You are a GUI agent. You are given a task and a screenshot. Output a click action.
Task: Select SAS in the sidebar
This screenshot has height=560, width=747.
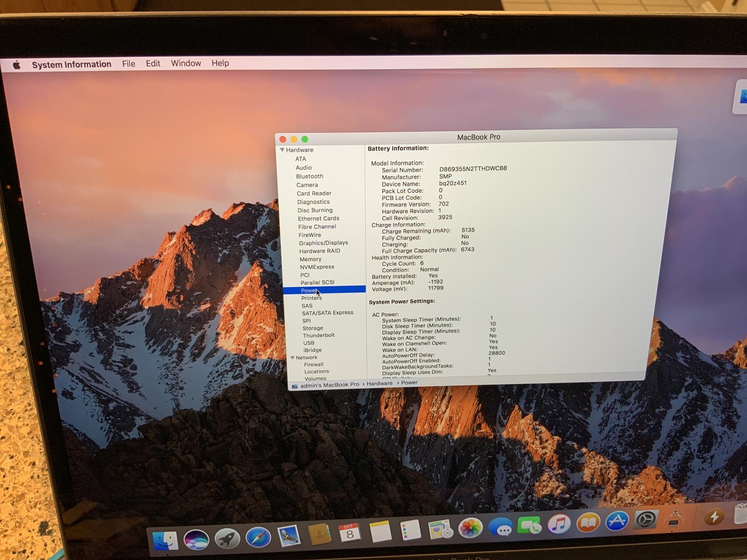[x=307, y=306]
